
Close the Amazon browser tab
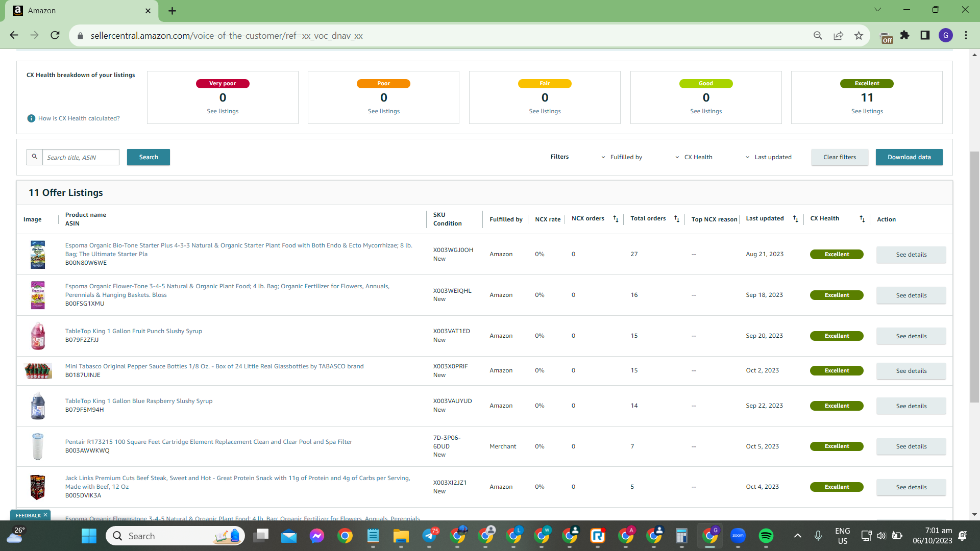click(x=148, y=11)
